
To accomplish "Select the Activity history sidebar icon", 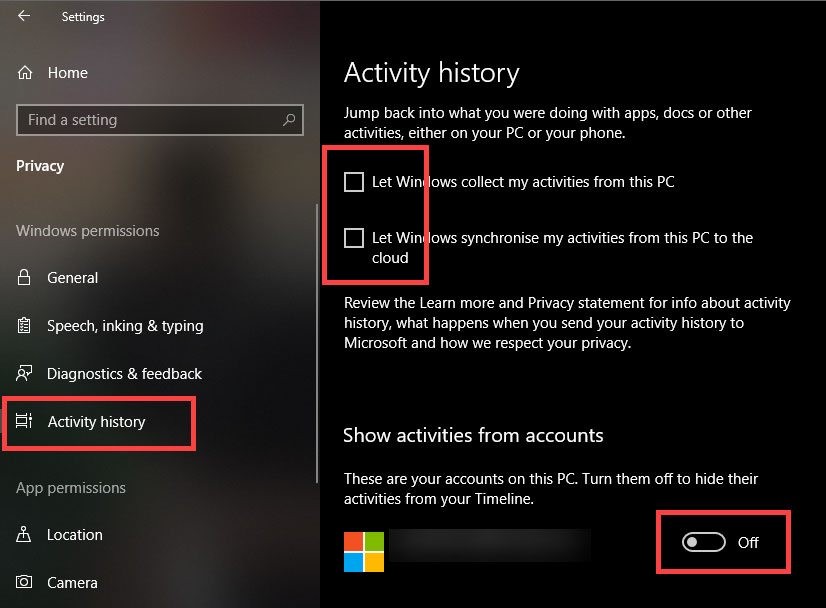I will click(25, 421).
